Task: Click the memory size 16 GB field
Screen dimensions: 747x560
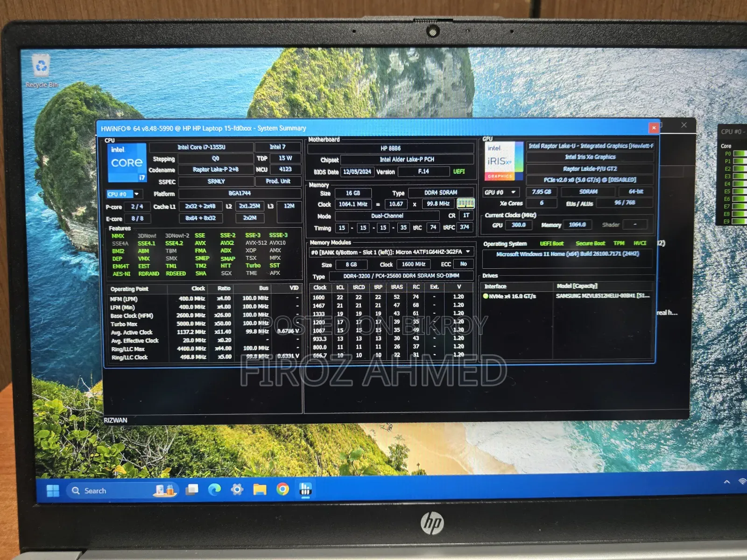Action: (x=353, y=193)
